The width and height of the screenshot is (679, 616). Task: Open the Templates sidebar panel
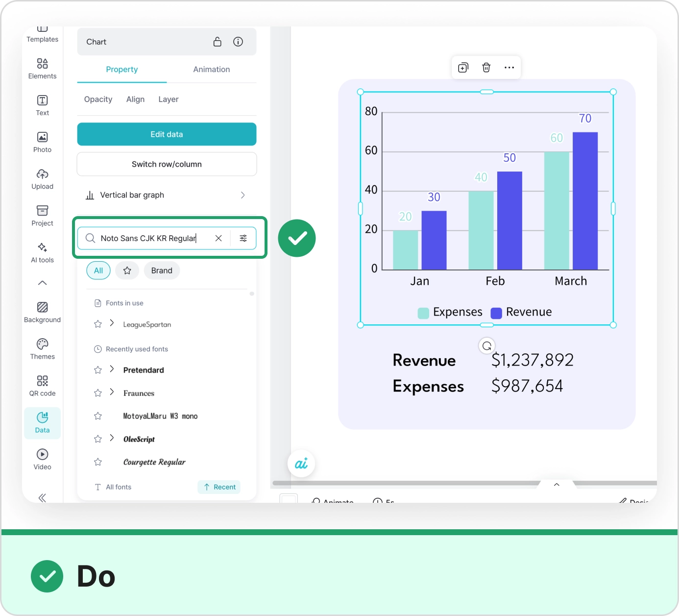tap(42, 35)
